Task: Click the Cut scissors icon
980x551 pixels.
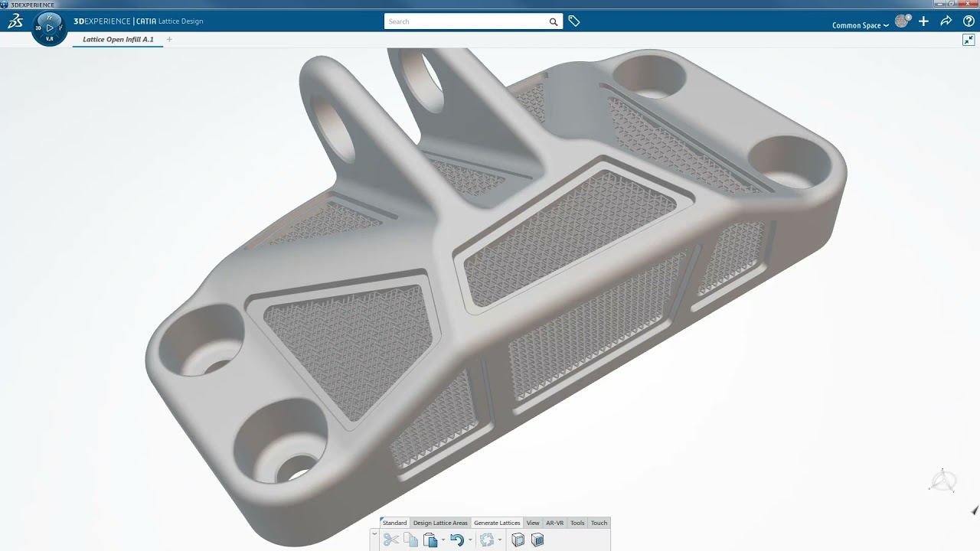Action: point(391,540)
